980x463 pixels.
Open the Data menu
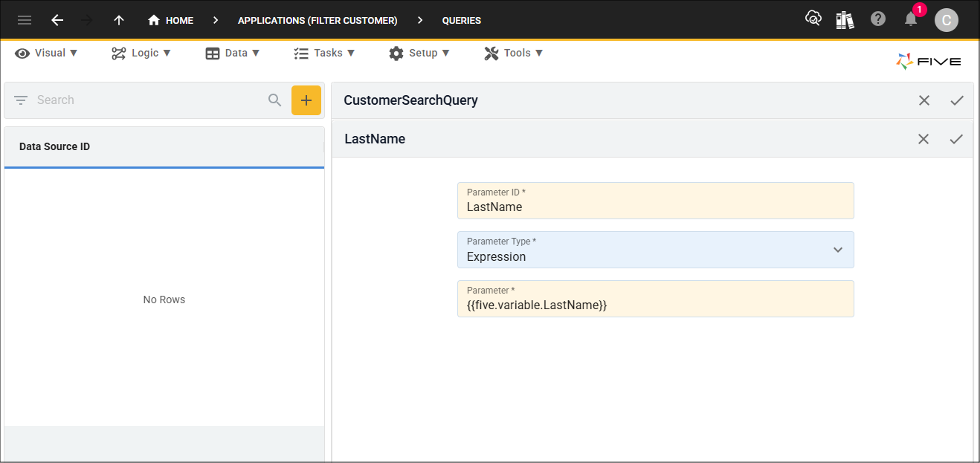pyautogui.click(x=233, y=53)
